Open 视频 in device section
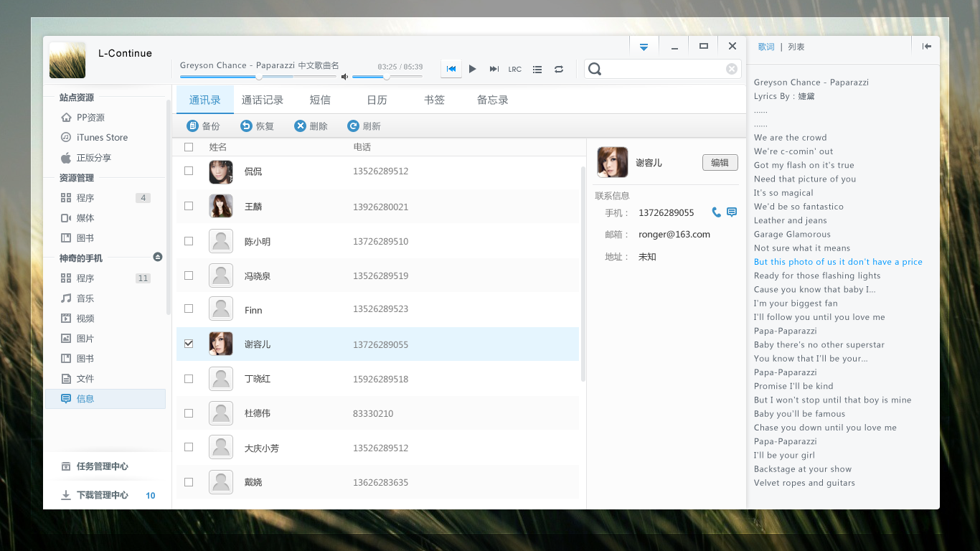Viewport: 980px width, 551px height. (106, 318)
